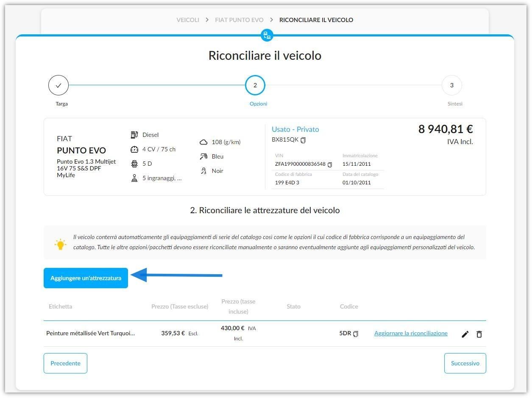Delete the Peinture métallisée row with trash icon

tap(479, 334)
